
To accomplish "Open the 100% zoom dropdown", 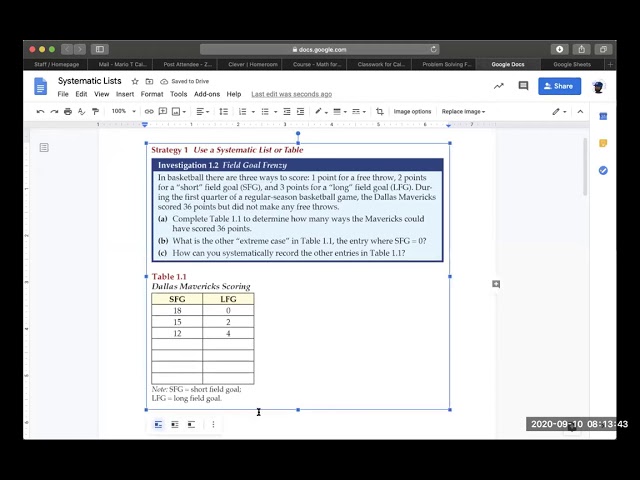I will [123, 111].
